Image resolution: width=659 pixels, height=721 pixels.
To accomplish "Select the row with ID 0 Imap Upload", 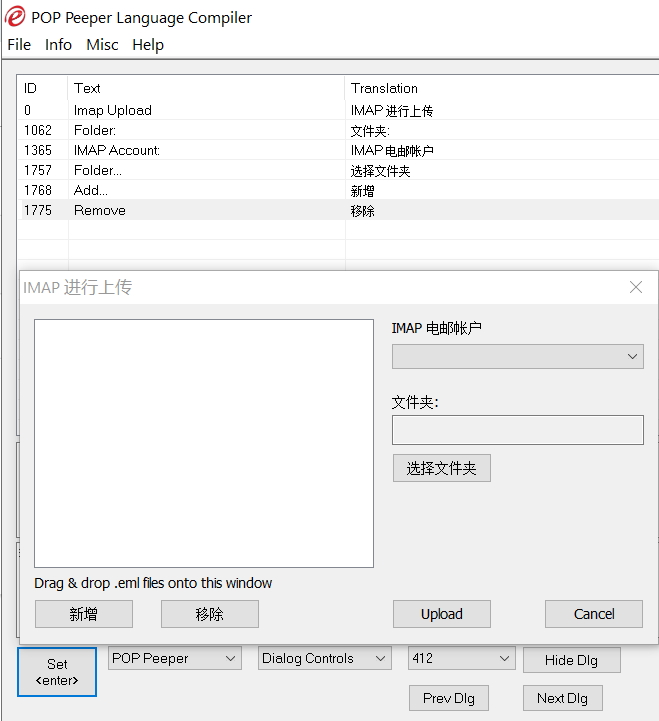I will 338,110.
